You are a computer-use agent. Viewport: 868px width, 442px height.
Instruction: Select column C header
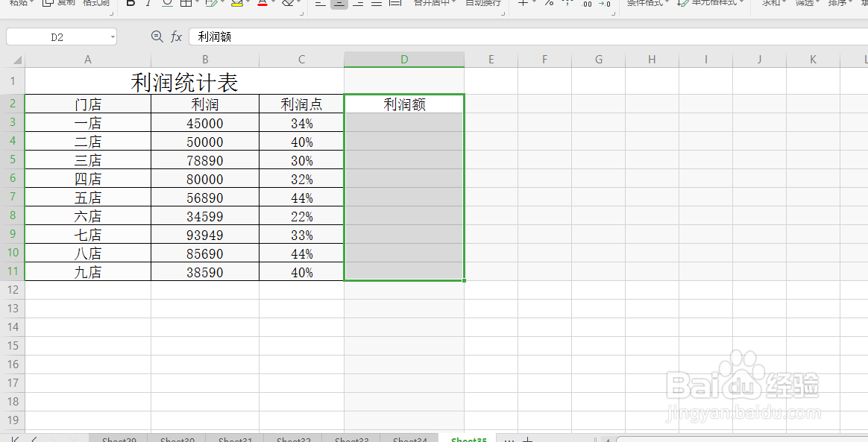click(301, 59)
